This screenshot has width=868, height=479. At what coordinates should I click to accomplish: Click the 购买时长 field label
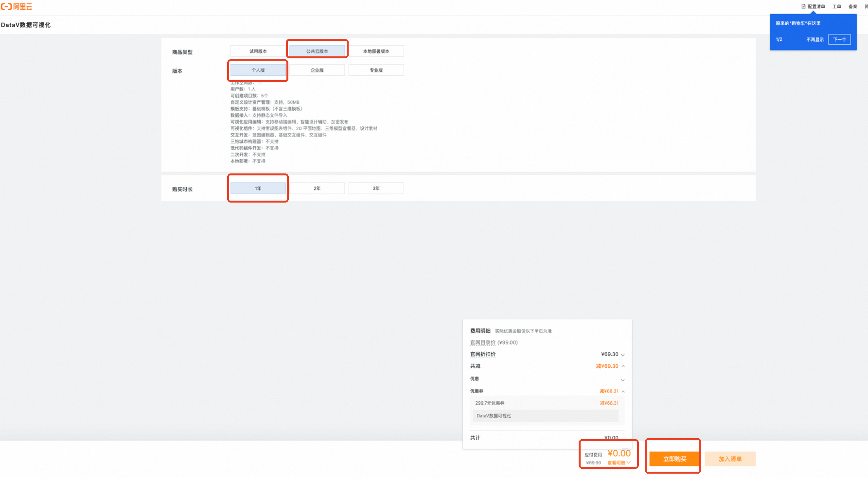click(x=182, y=189)
